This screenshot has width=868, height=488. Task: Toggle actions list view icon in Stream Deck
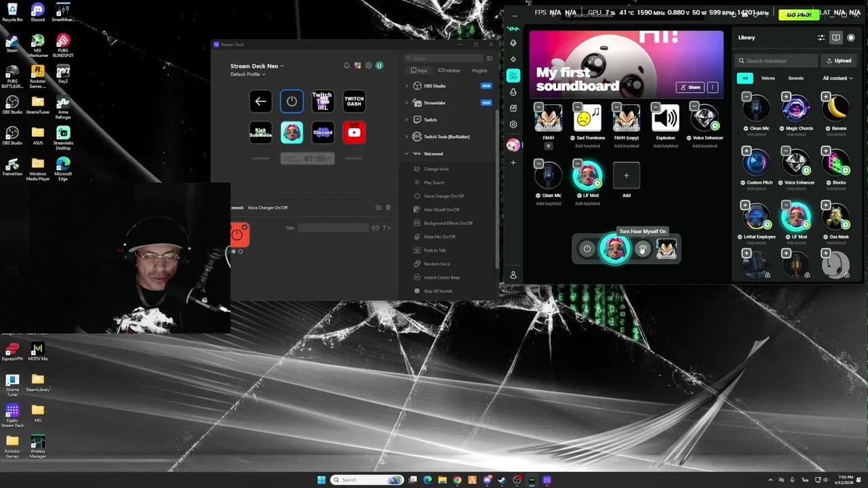click(x=490, y=58)
